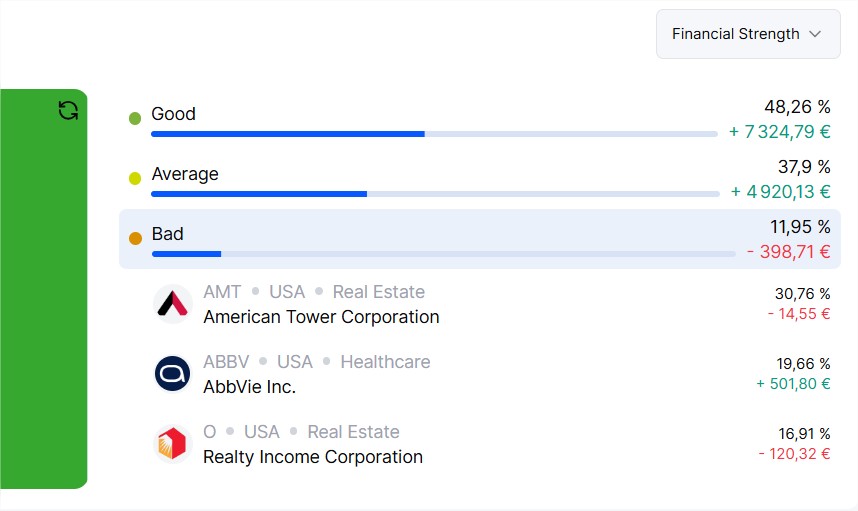Collapse the highlighted Bad category row
Viewport: 858px width, 511px height.
coord(480,239)
